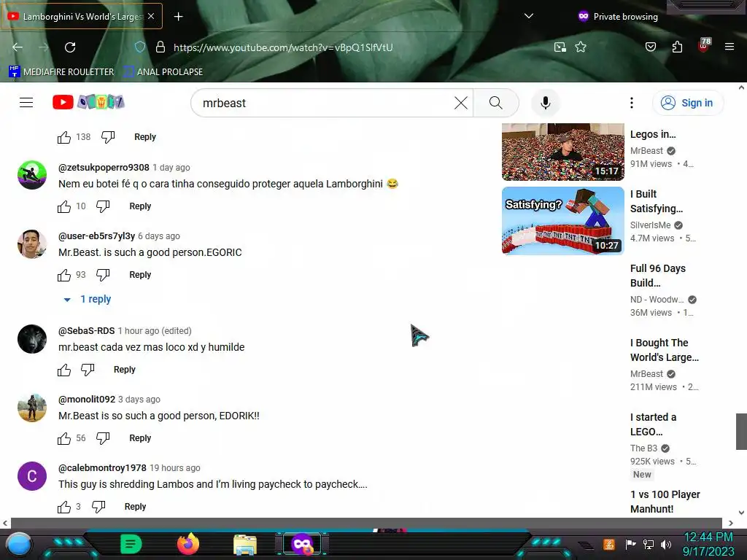Click the YouTube URL address bar
The width and height of the screenshot is (747, 560).
click(x=283, y=47)
